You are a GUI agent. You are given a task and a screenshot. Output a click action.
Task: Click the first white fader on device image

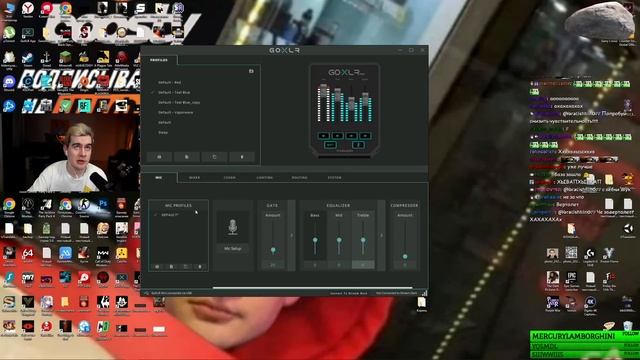click(x=324, y=91)
